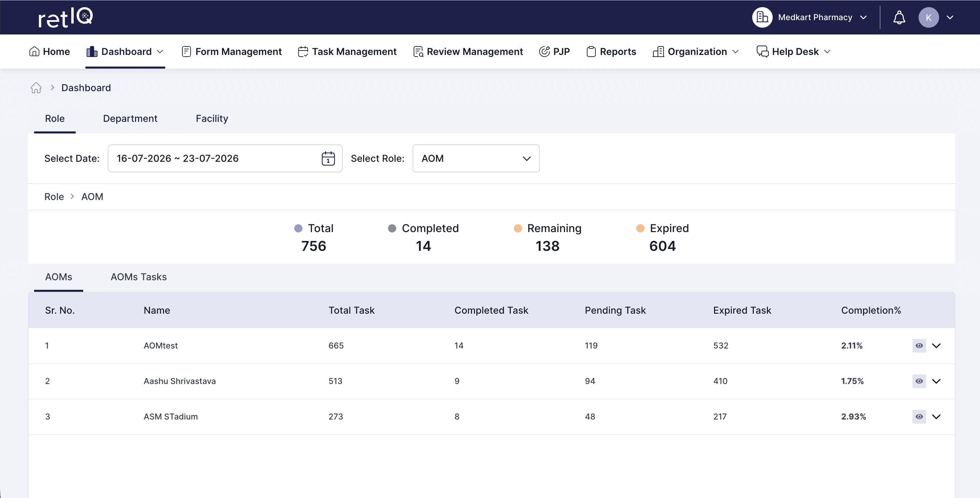Image resolution: width=980 pixels, height=498 pixels.
Task: Click the breadcrumb home icon
Action: (36, 88)
